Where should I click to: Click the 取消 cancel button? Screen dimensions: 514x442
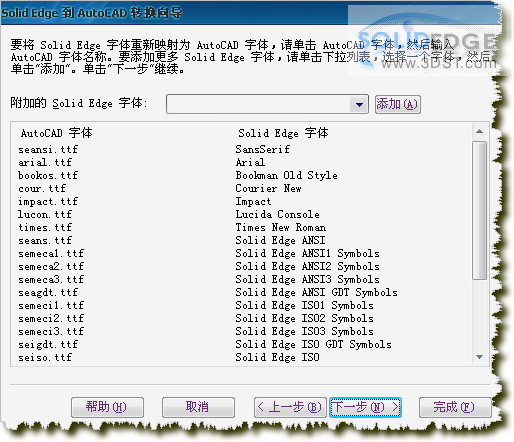(198, 407)
